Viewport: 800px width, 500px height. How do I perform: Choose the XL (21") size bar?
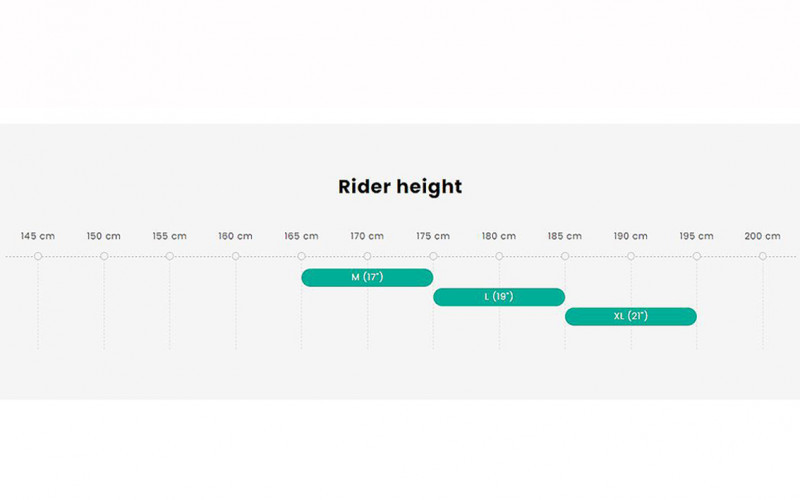point(631,316)
